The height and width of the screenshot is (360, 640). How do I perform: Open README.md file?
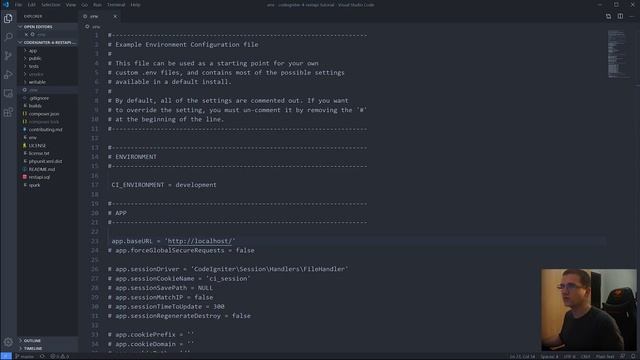tap(48, 169)
